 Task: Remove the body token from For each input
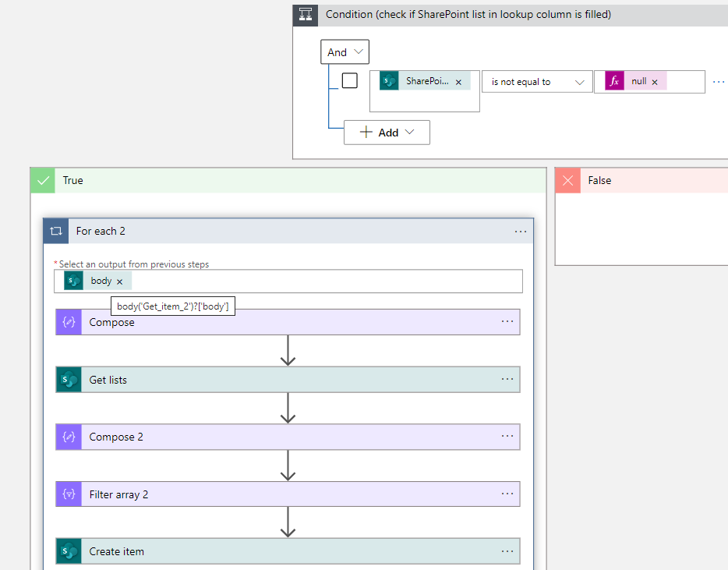pos(120,281)
